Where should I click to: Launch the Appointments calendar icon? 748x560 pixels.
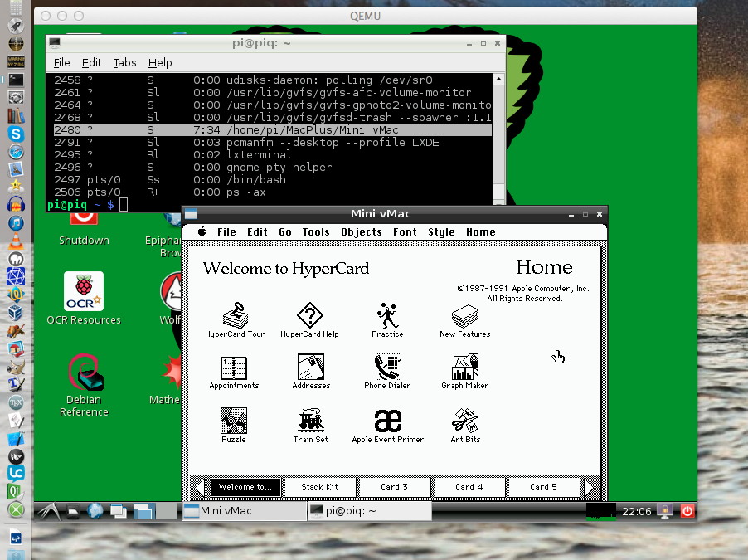tap(234, 368)
